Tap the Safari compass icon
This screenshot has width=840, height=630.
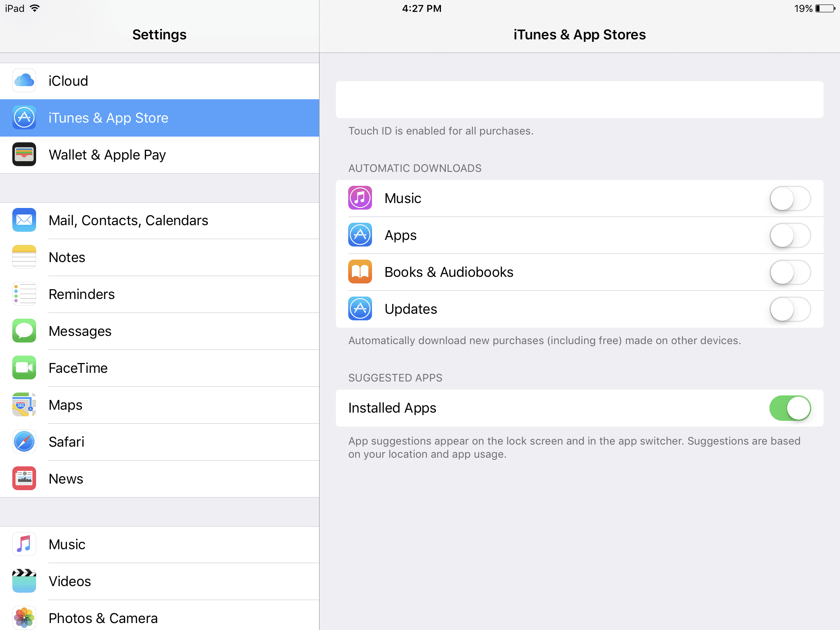click(24, 442)
